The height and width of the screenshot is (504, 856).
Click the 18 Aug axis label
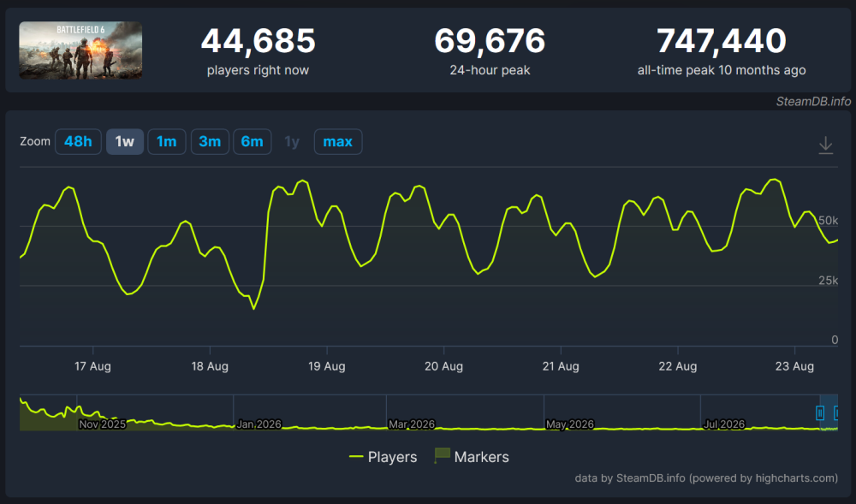(x=210, y=366)
